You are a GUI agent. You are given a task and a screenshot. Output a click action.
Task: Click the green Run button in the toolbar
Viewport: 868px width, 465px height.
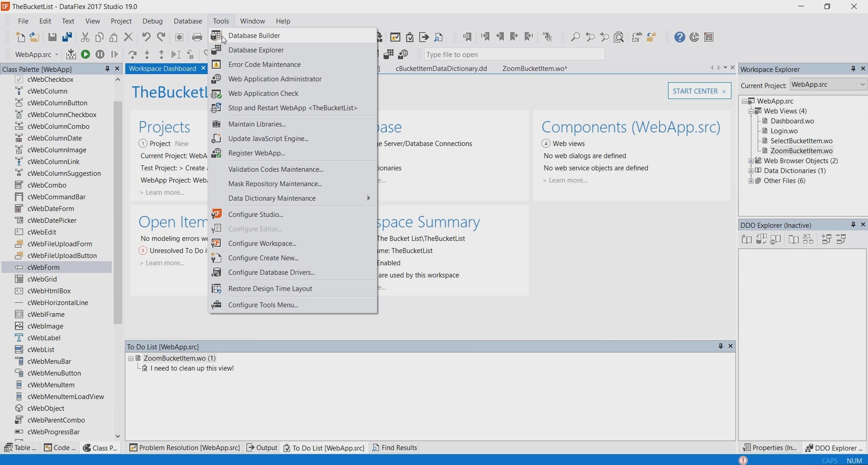click(85, 55)
